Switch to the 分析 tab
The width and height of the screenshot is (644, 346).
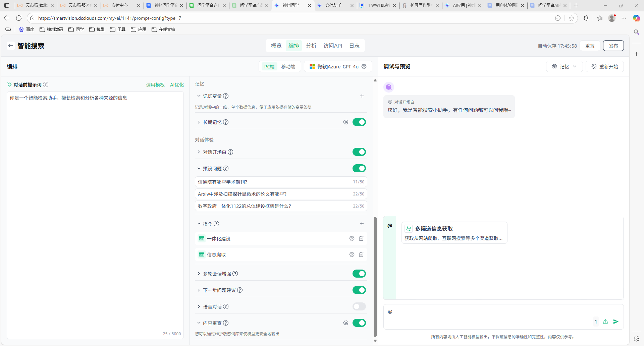pyautogui.click(x=311, y=46)
